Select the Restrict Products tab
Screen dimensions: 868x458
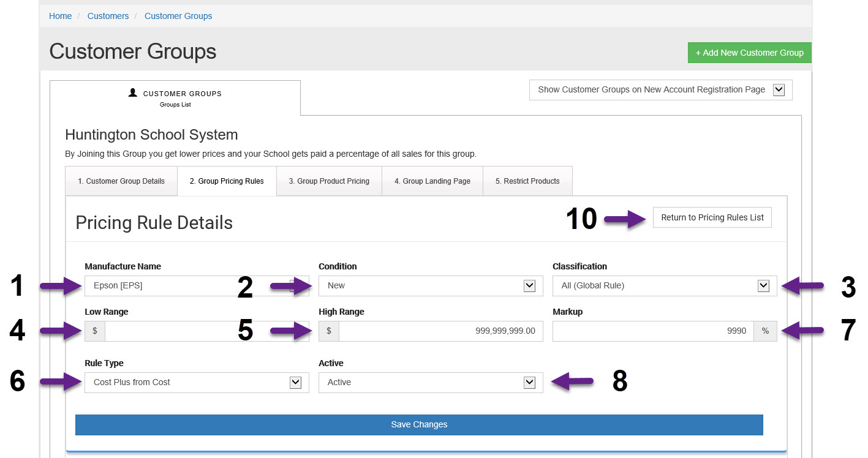point(527,181)
